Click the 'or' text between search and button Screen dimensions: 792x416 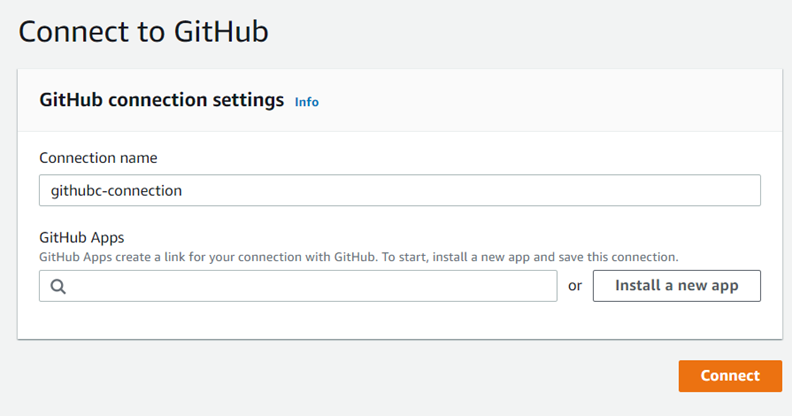tap(575, 286)
